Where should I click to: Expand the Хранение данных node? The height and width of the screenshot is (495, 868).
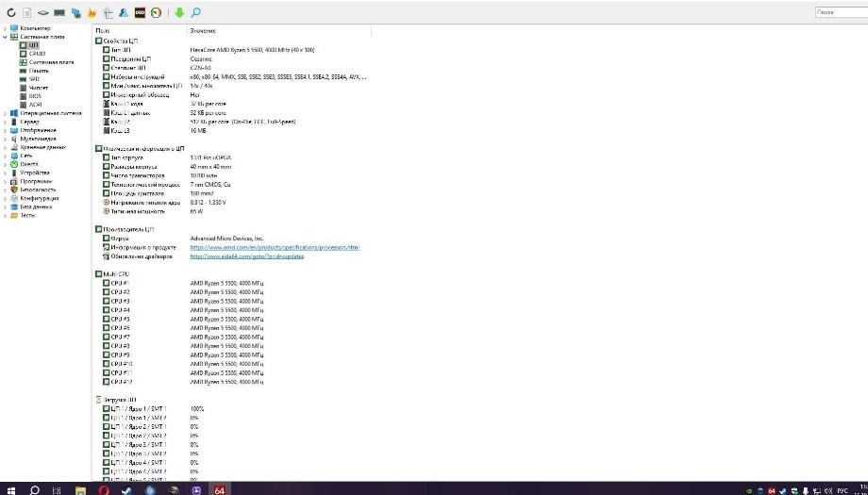pos(5,148)
